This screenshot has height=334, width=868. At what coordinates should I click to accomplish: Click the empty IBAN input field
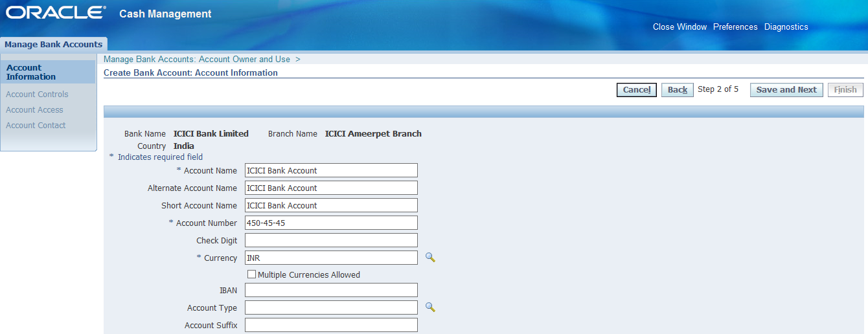(x=331, y=290)
